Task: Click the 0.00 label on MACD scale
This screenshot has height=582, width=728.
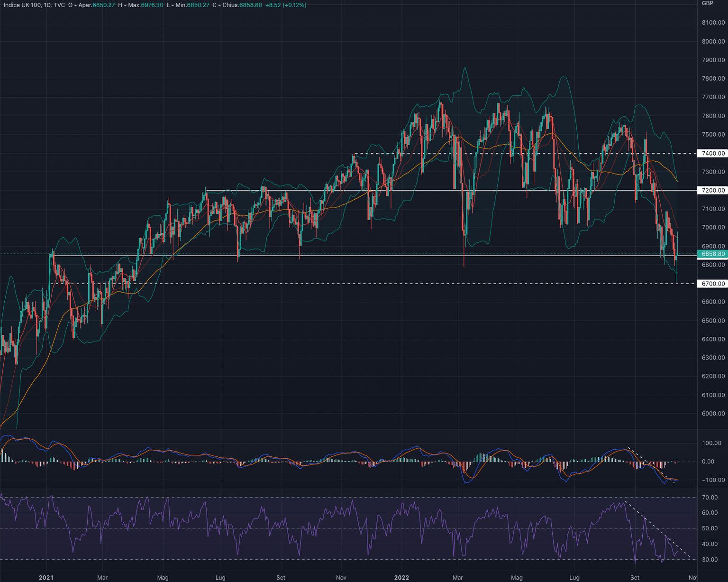Action: click(708, 462)
